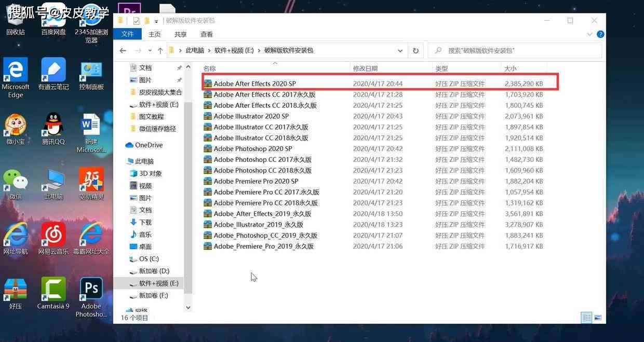
Task: Go back in File Explorer
Action: pyautogui.click(x=123, y=50)
